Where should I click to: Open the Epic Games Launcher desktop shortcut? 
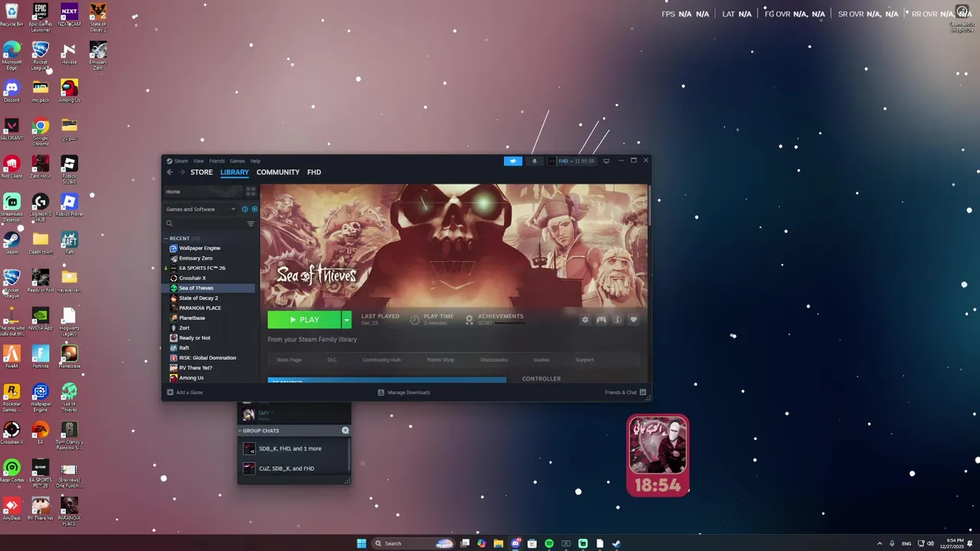(x=41, y=16)
